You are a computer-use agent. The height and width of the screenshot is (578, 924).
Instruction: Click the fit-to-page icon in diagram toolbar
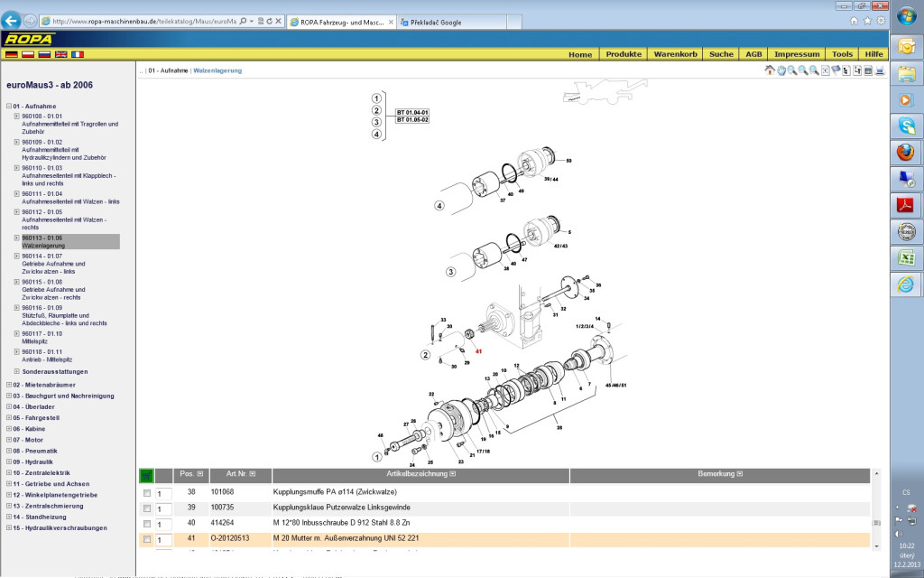point(825,70)
